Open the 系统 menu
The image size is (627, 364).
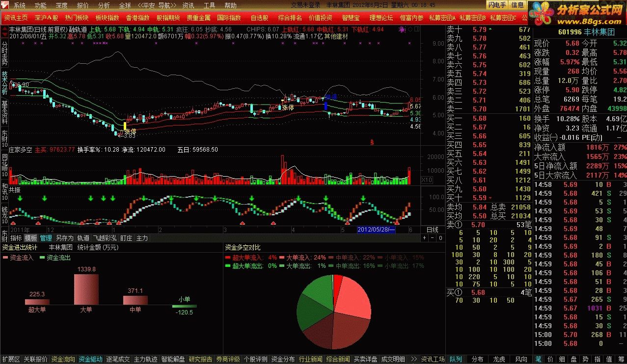20,5
